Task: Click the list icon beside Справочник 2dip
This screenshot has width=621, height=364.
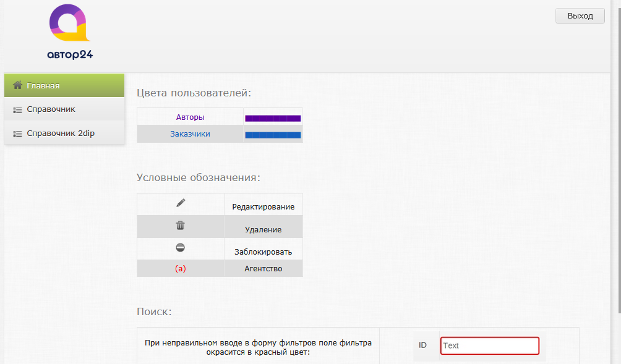Action: [x=17, y=132]
